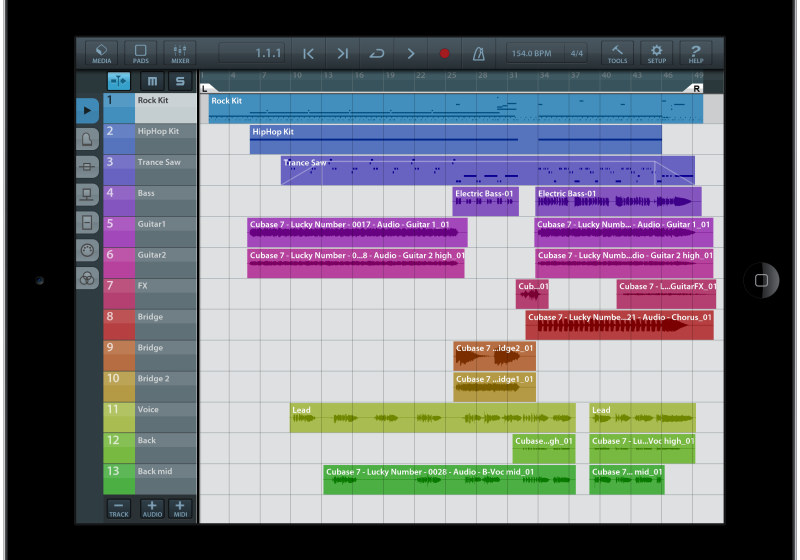Expand the track inspector arrow tab
Viewport: 800px width, 560px height.
pyautogui.click(x=88, y=111)
